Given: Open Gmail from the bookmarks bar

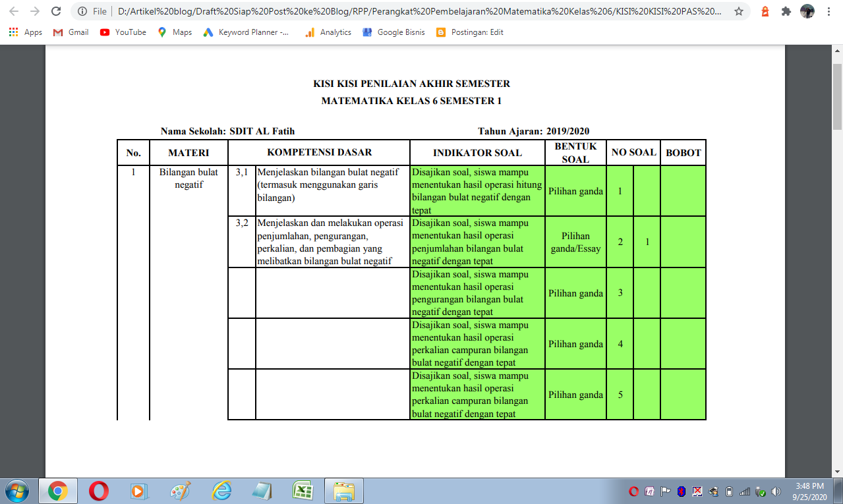Looking at the screenshot, I should point(69,32).
